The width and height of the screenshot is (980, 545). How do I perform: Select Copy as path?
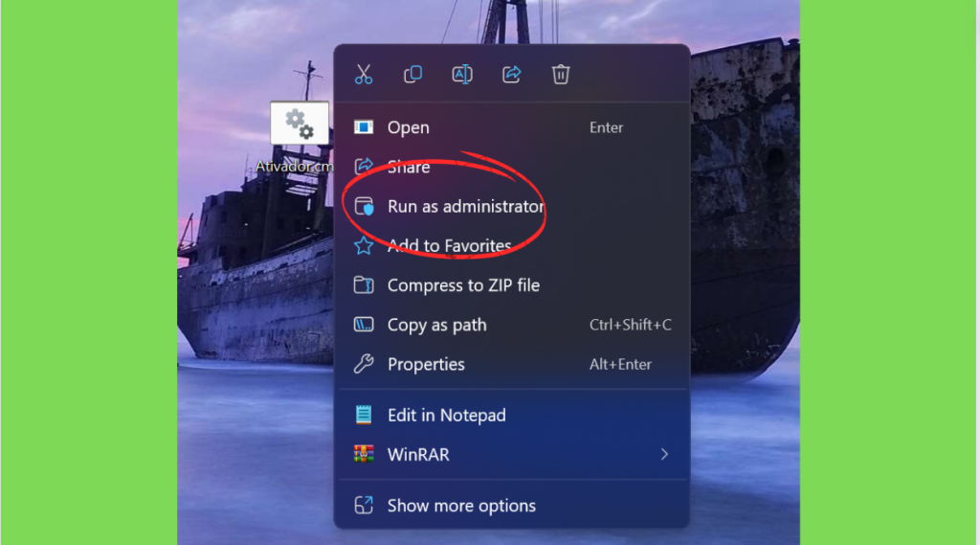[x=513, y=325]
